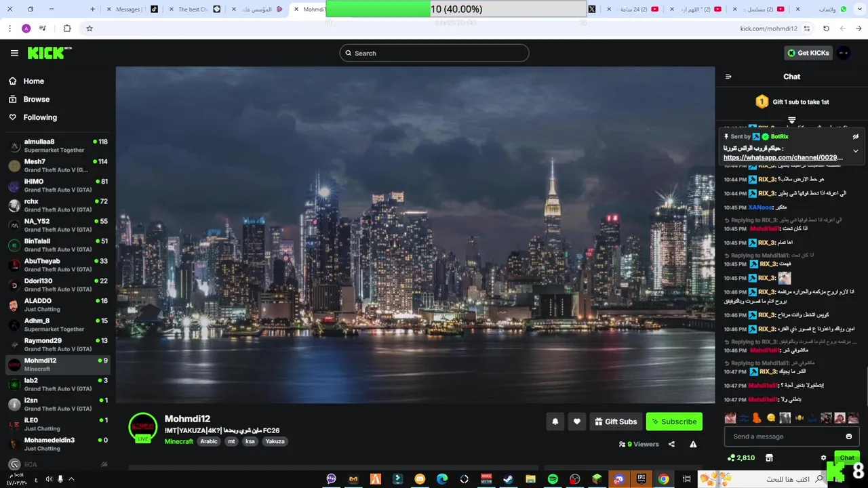The height and width of the screenshot is (488, 868).
Task: Select the mt tag
Action: click(x=231, y=441)
